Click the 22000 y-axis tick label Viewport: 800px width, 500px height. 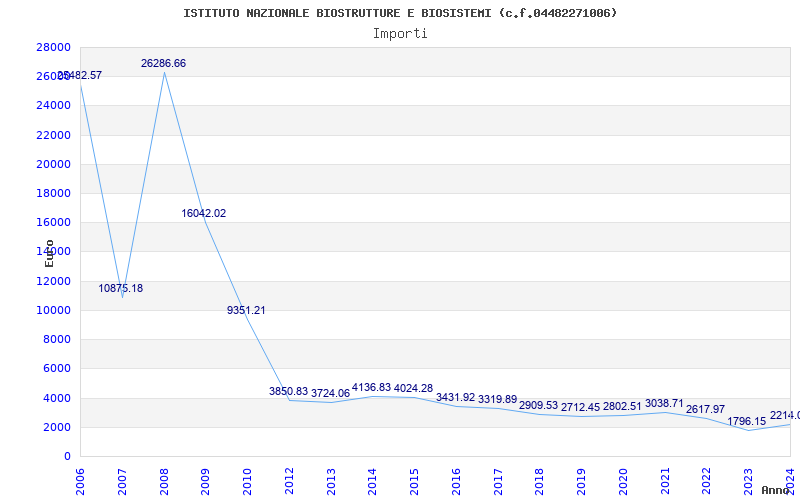point(54,135)
